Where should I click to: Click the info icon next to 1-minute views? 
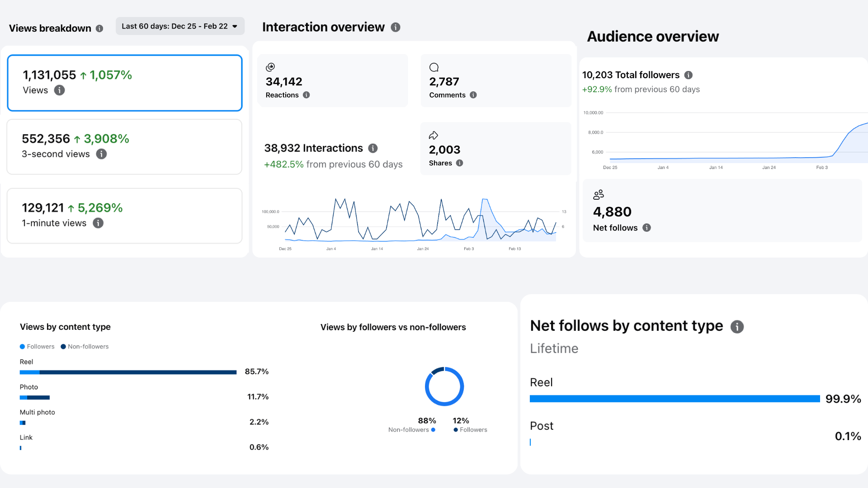[98, 223]
